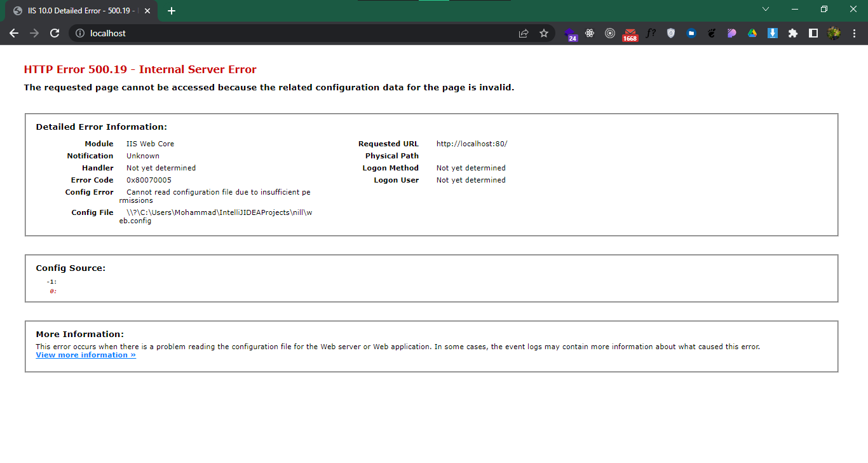Go back to the previous page
868x463 pixels.
(x=14, y=33)
